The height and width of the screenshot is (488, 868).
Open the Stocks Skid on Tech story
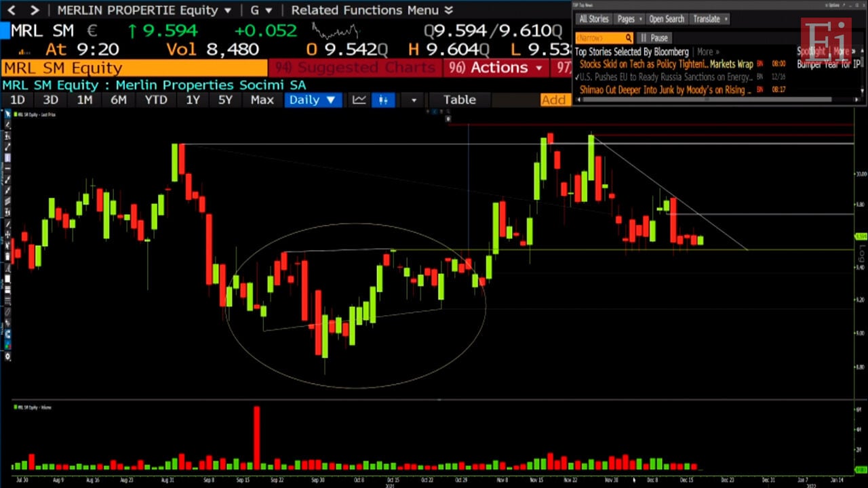coord(644,64)
